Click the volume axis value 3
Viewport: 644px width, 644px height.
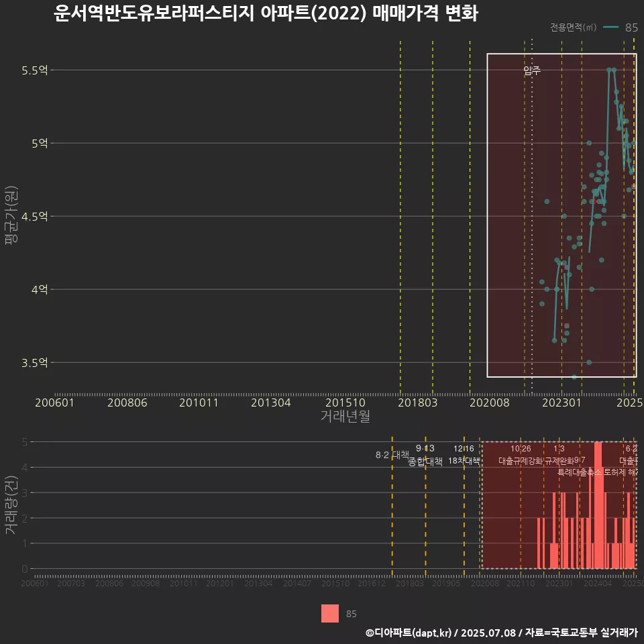coord(25,493)
